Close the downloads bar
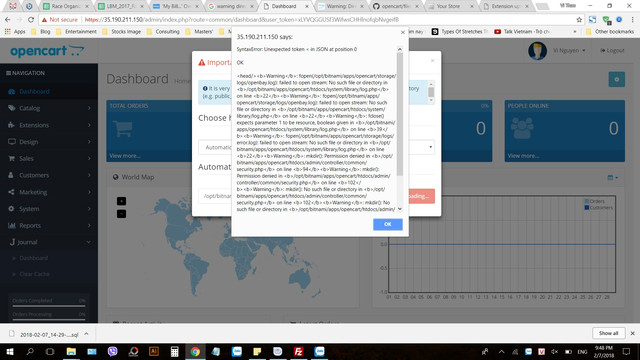The width and height of the screenshot is (640, 360). coord(632,333)
